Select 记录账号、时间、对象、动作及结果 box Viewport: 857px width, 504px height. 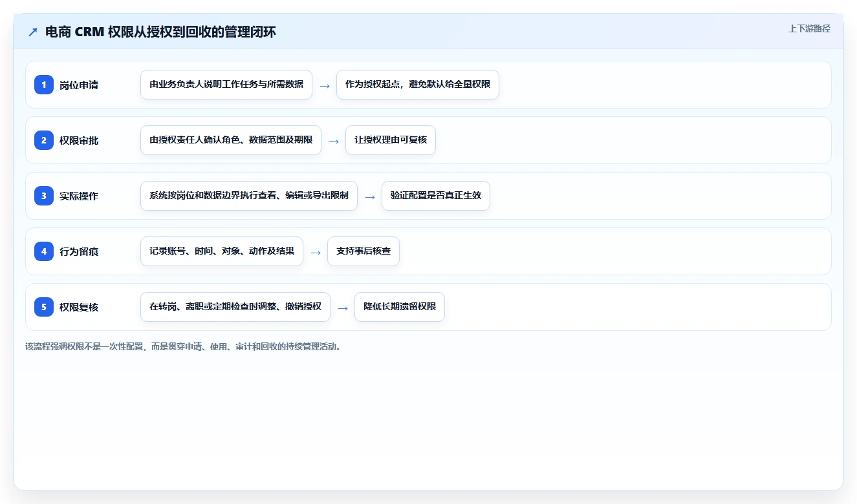(222, 251)
